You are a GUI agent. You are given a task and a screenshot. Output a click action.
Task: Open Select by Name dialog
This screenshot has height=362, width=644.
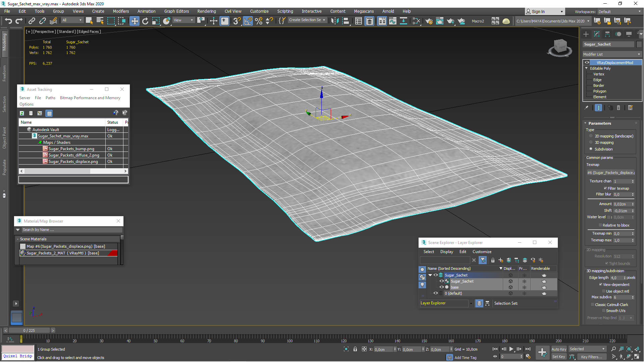point(100,21)
